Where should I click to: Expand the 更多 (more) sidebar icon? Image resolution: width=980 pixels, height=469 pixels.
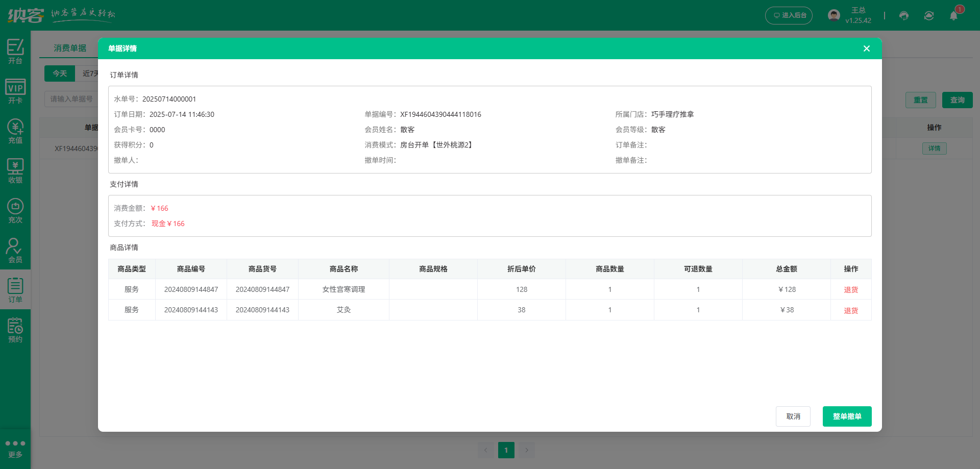pos(15,448)
